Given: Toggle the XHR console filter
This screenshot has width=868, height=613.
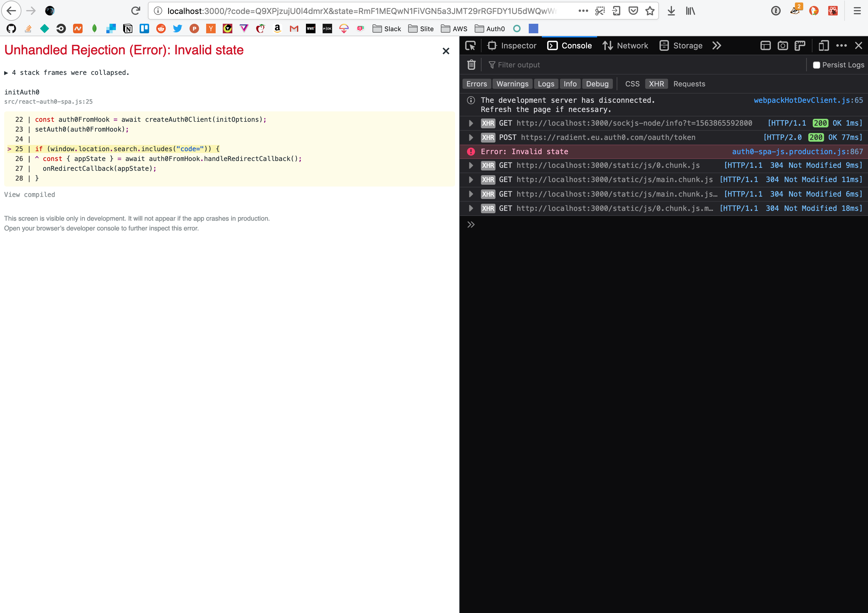Looking at the screenshot, I should click(656, 83).
